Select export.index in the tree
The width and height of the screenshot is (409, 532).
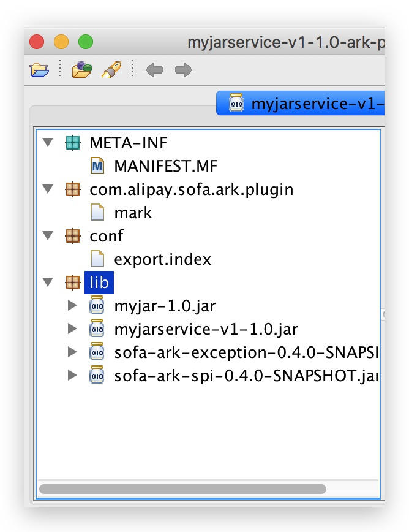(163, 259)
